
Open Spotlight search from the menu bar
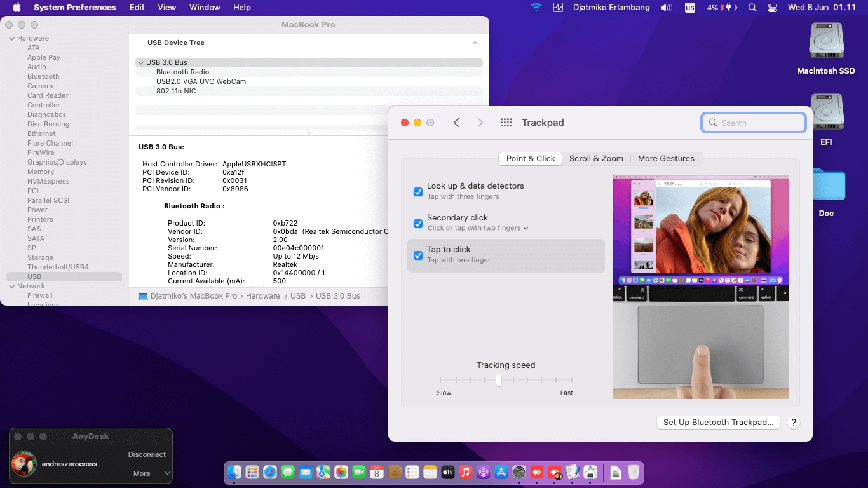click(752, 8)
